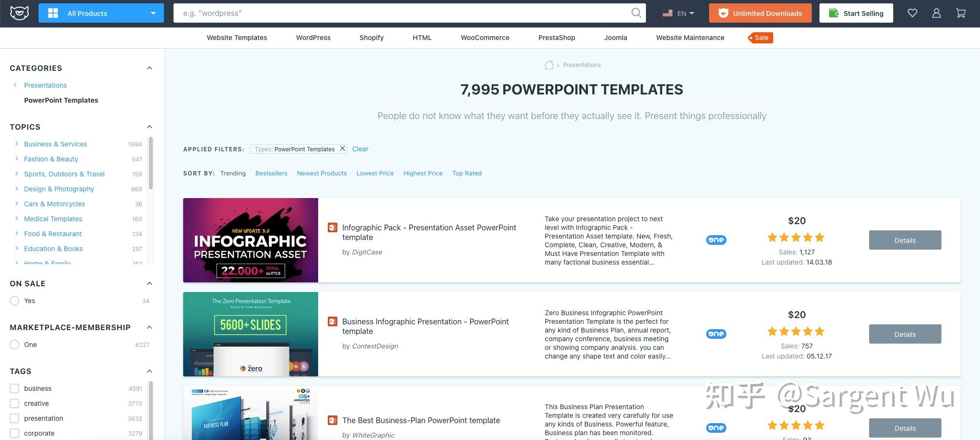The height and width of the screenshot is (440, 980).
Task: Open the PrestaShop menu
Action: pos(557,38)
